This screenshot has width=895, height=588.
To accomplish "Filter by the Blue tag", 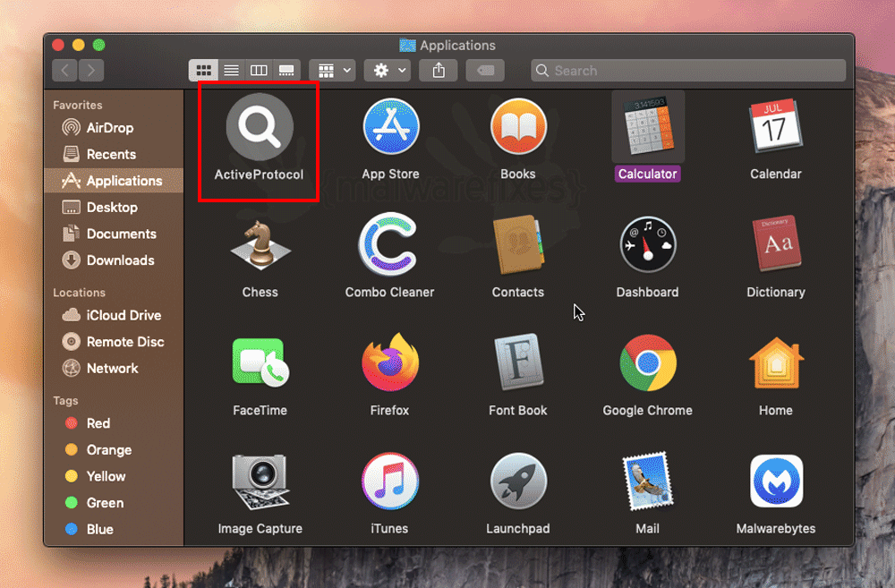I will pyautogui.click(x=115, y=529).
